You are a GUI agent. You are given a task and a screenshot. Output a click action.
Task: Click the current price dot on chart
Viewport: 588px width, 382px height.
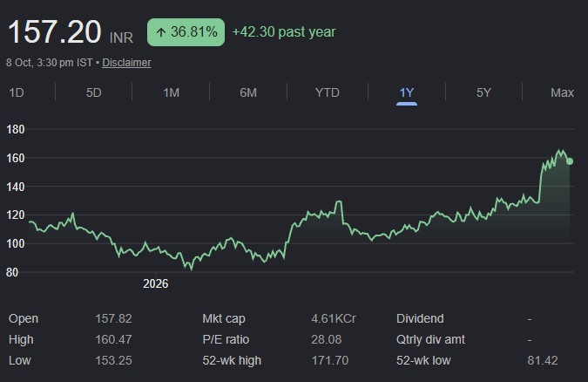pyautogui.click(x=570, y=161)
